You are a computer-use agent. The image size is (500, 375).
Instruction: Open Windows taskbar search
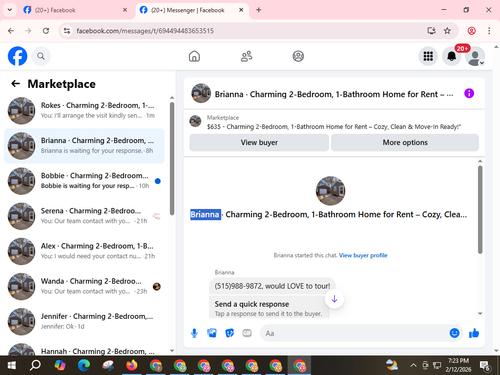pos(35,365)
